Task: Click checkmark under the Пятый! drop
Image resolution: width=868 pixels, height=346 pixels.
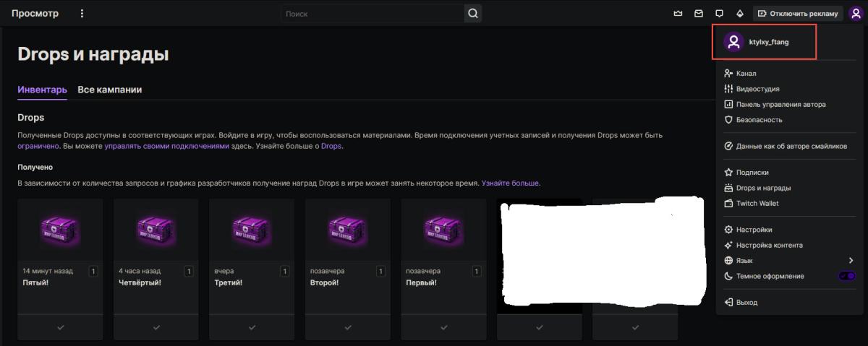Action: coord(60,327)
